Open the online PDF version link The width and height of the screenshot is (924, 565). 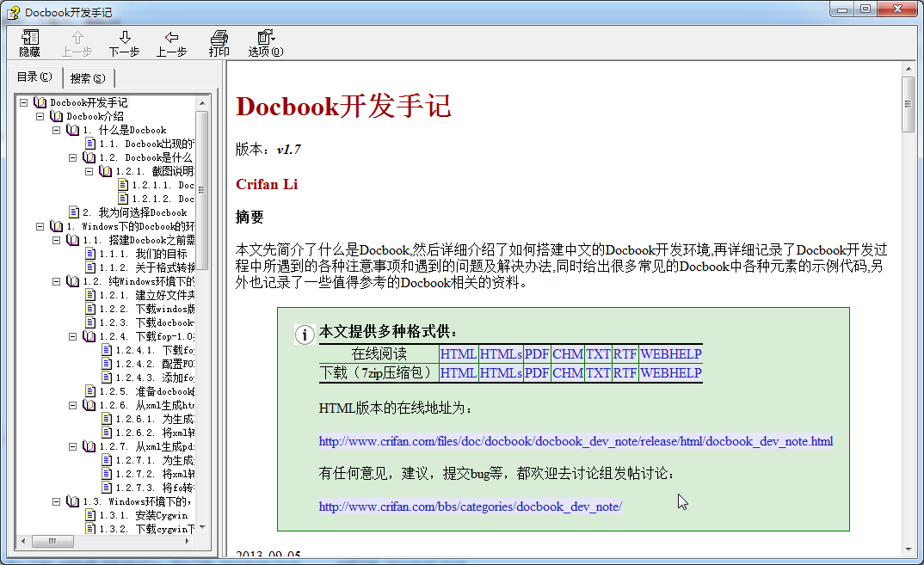537,353
